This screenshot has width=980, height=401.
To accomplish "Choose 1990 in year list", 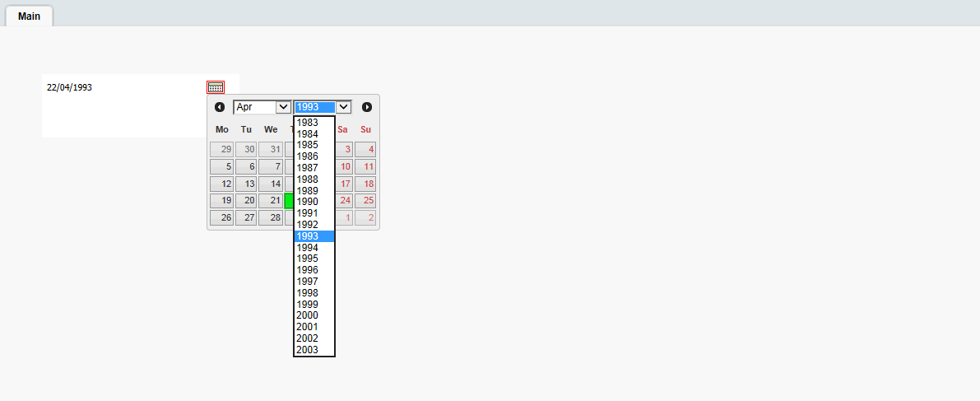I will (x=314, y=202).
